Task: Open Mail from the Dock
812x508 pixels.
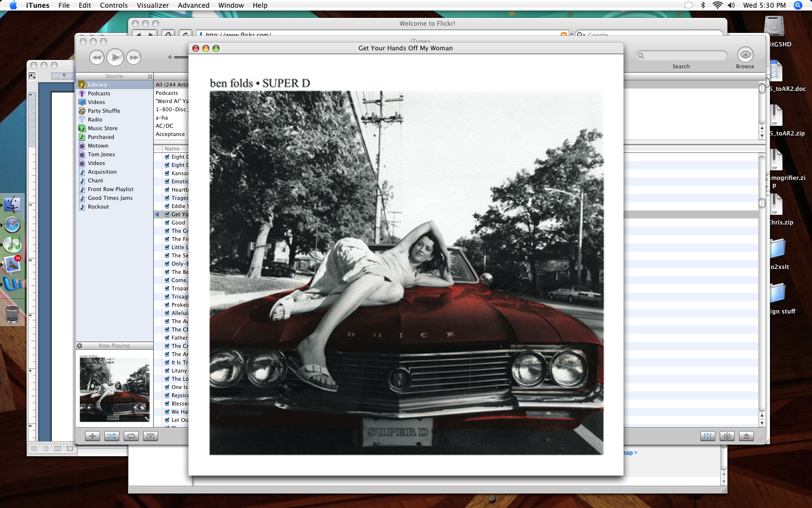Action: pyautogui.click(x=12, y=264)
